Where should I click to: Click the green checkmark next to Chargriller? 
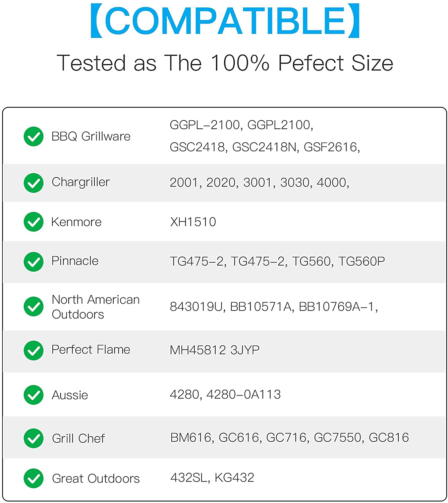(34, 183)
